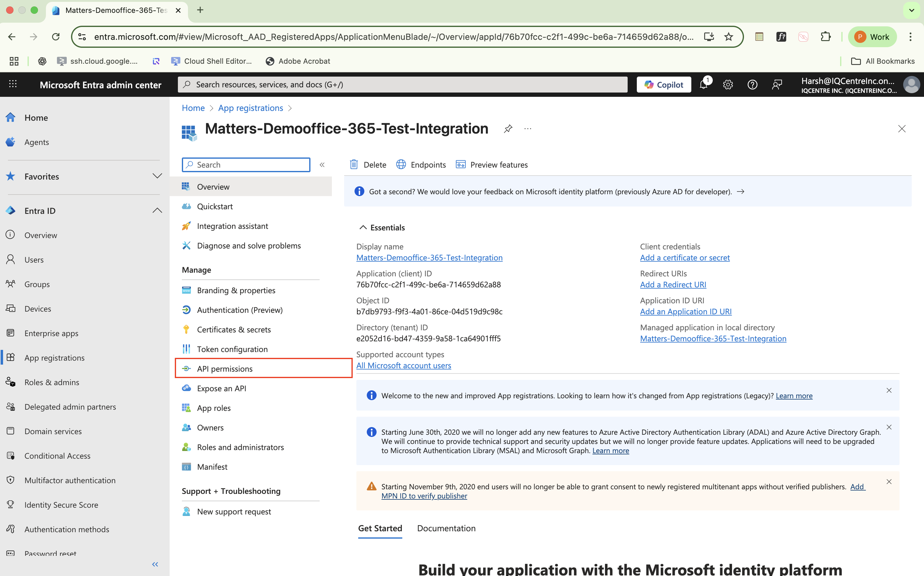
Task: Click the browser address bar URL
Action: pos(393,36)
